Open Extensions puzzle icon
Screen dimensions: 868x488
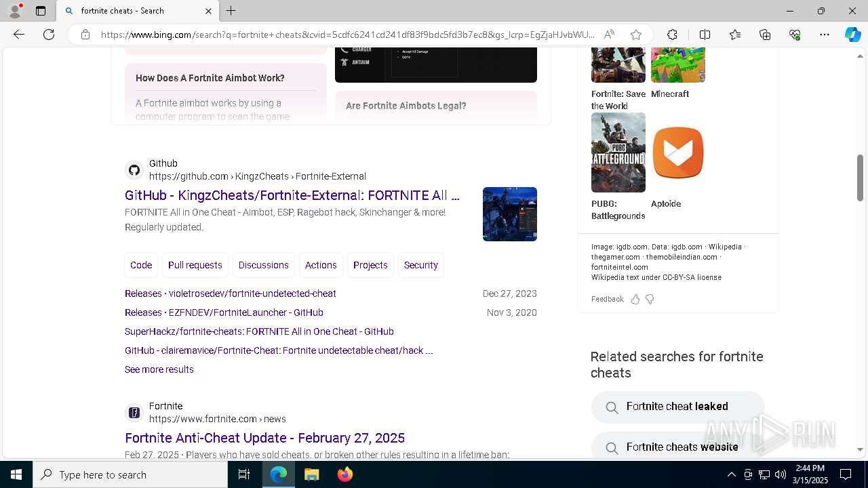[x=672, y=35]
